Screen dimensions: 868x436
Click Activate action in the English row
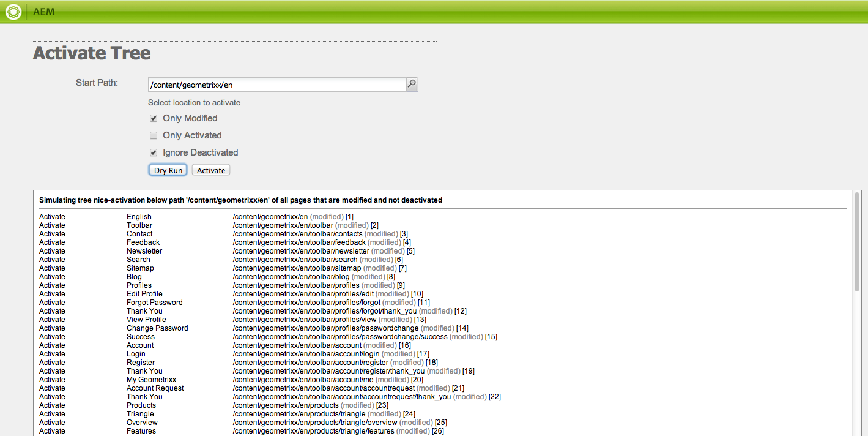(52, 217)
